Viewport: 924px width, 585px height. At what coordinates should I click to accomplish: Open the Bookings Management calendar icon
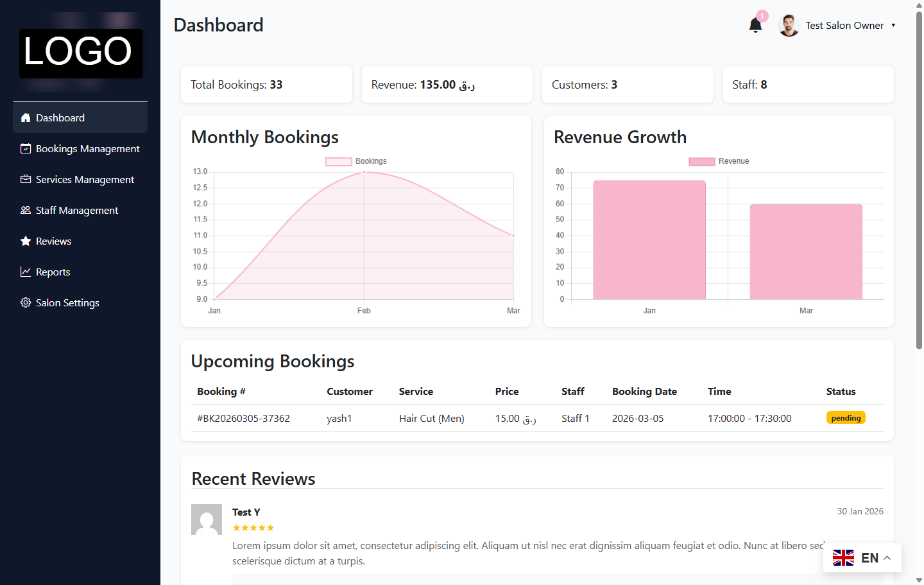(x=25, y=148)
